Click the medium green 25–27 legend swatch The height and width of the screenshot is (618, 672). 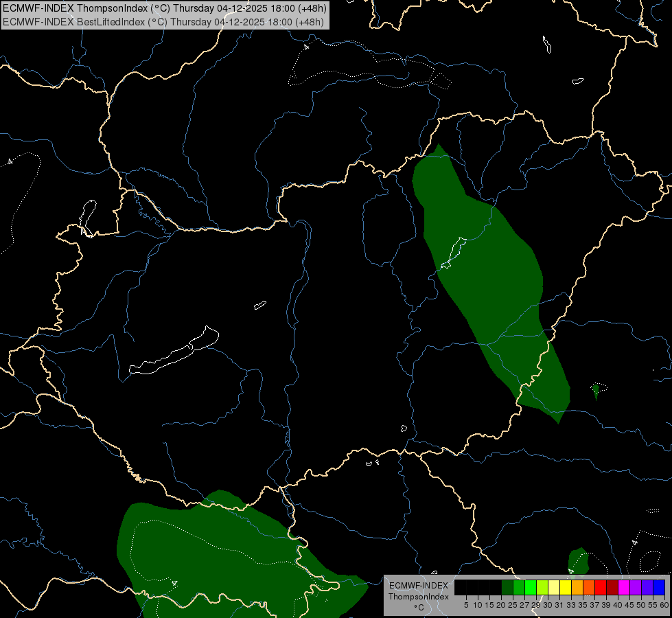pyautogui.click(x=519, y=587)
